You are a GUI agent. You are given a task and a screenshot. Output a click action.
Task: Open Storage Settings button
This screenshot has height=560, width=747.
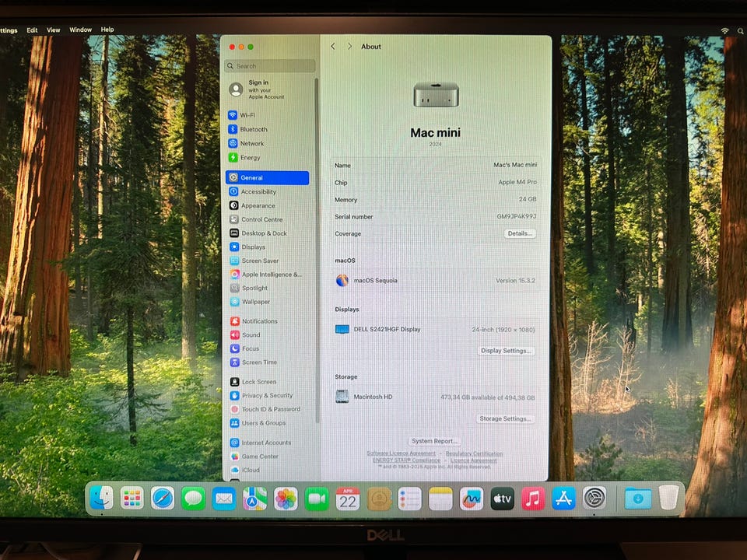tap(505, 419)
